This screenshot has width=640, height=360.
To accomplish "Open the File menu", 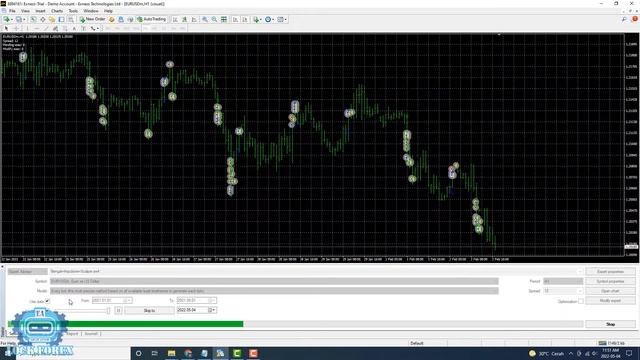I will click(x=12, y=11).
